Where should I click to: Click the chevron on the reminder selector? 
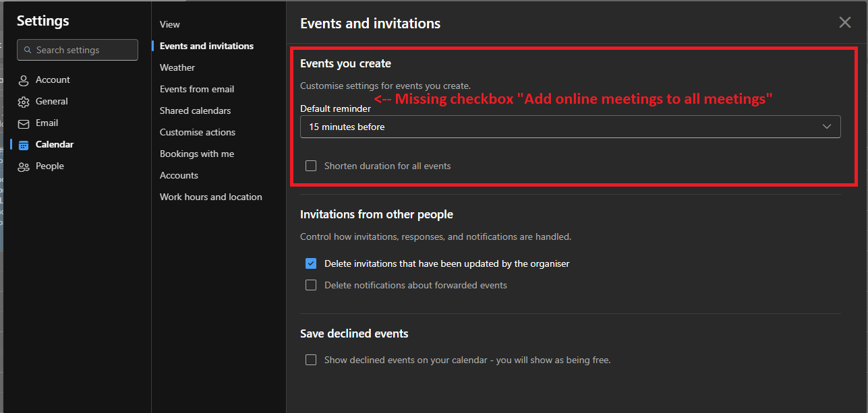(826, 126)
